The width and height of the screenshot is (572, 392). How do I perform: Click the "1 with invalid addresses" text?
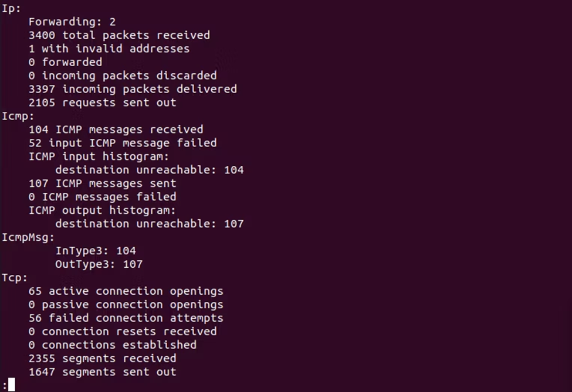point(109,49)
